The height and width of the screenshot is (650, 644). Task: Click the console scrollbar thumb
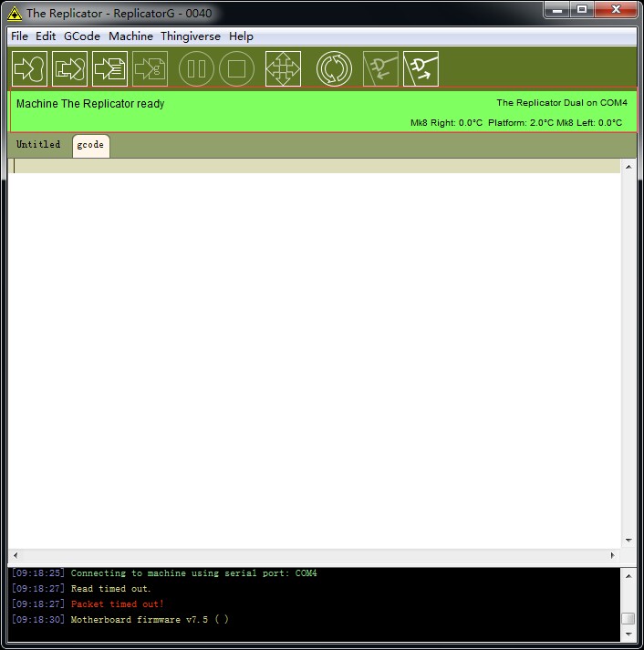(x=628, y=618)
